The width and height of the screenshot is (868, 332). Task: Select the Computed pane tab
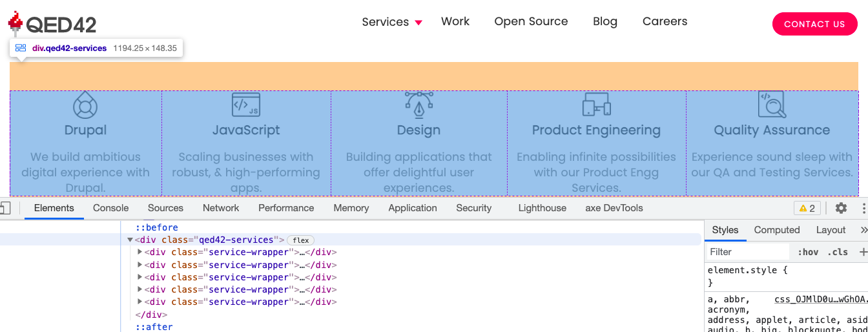tap(777, 230)
